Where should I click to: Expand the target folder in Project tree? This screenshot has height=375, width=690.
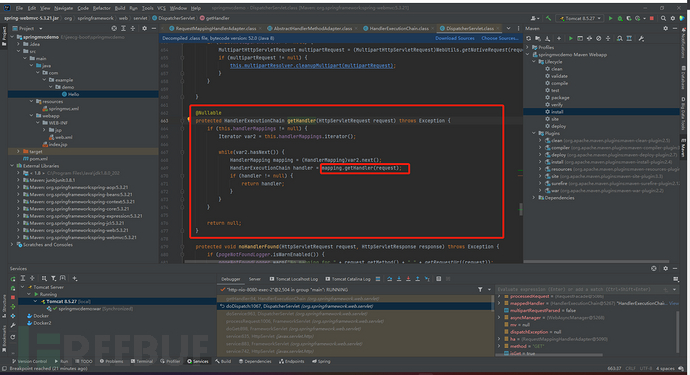click(x=18, y=151)
